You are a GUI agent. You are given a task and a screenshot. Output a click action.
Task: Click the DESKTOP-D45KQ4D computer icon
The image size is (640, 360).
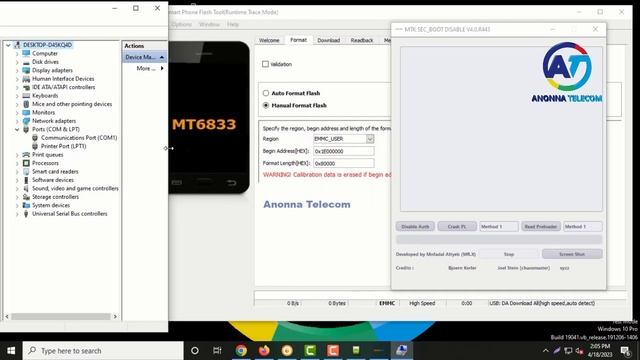[x=18, y=45]
